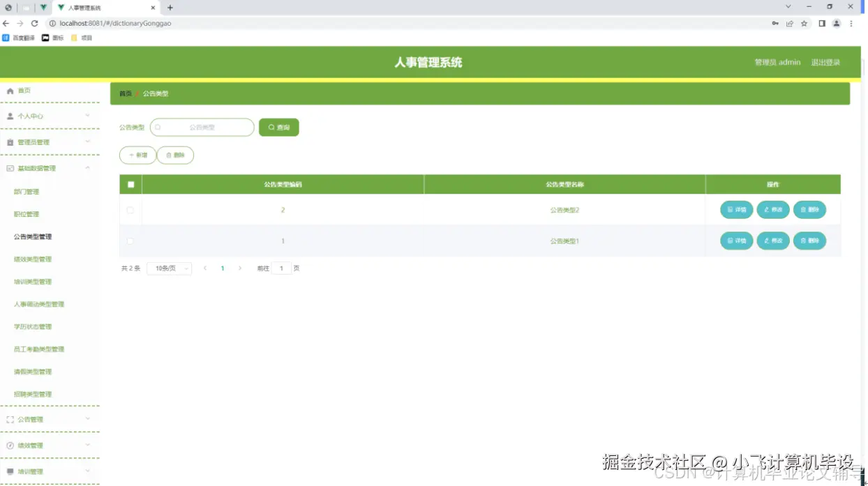
Task: Open the 百度翻译 bookmark
Action: coord(19,38)
